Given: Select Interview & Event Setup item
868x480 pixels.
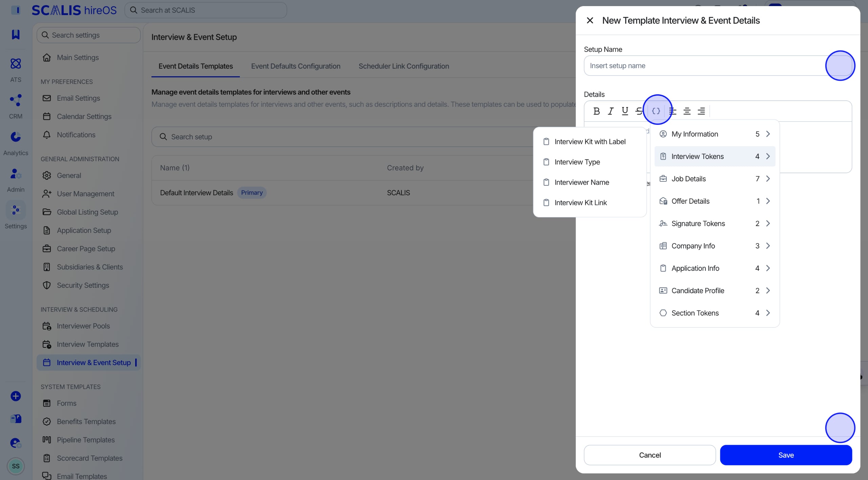Looking at the screenshot, I should pyautogui.click(x=88, y=362).
